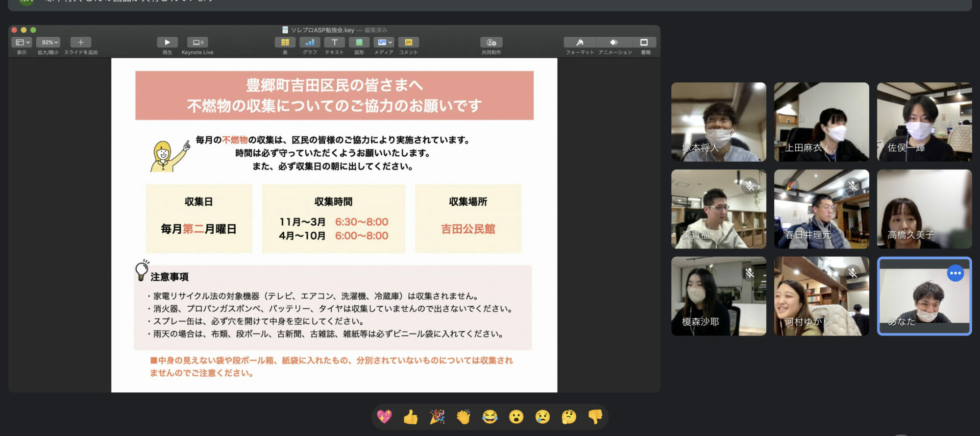Insert a shape with the 図形 icon
This screenshot has width=980, height=436.
point(359,43)
